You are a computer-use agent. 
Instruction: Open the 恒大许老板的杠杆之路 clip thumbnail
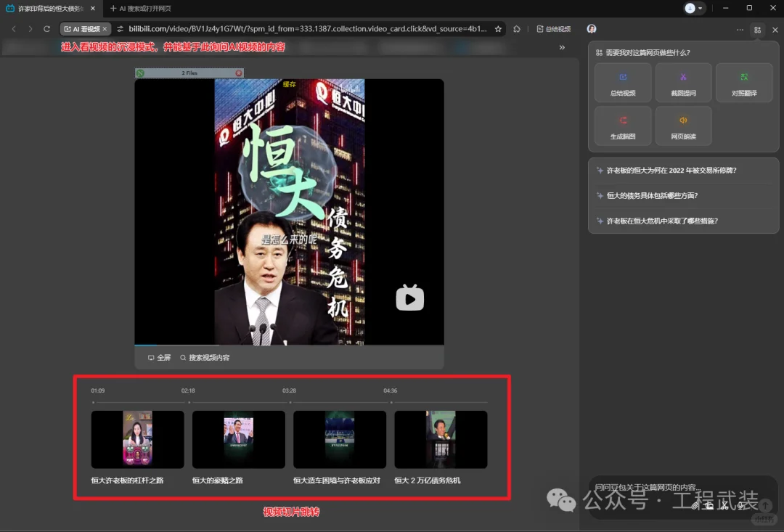coord(137,440)
